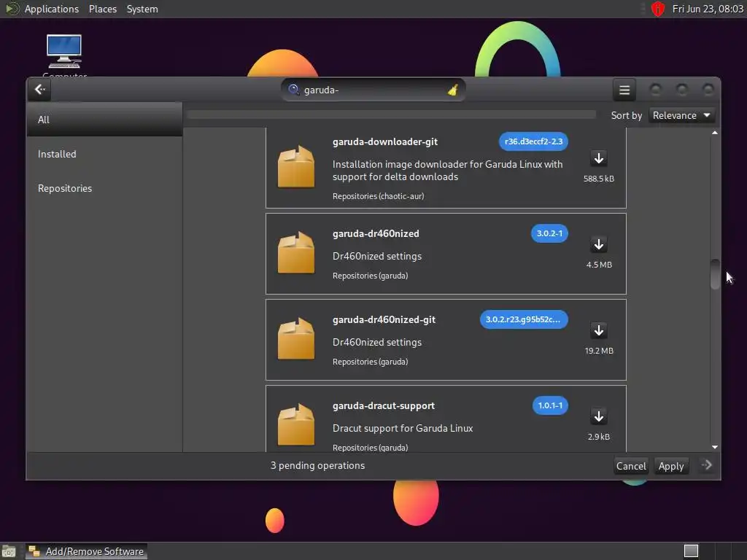Mark garuda-downloader-git for install
Image resolution: width=747 pixels, height=560 pixels.
(598, 158)
